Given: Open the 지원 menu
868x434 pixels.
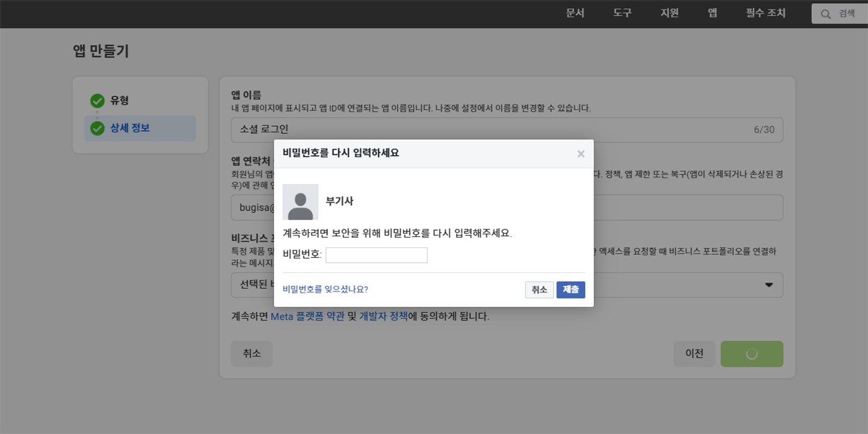Looking at the screenshot, I should [669, 13].
